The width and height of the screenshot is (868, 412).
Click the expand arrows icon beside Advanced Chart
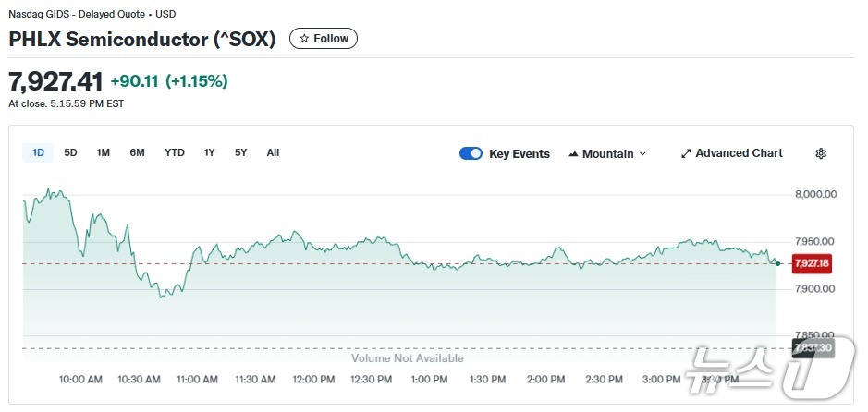(686, 153)
